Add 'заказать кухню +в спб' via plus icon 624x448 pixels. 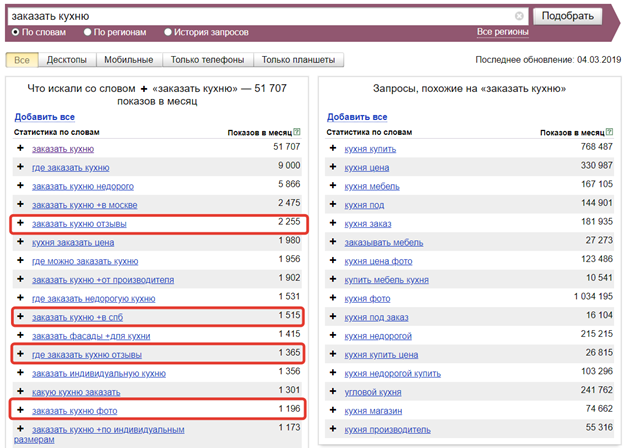point(20,316)
